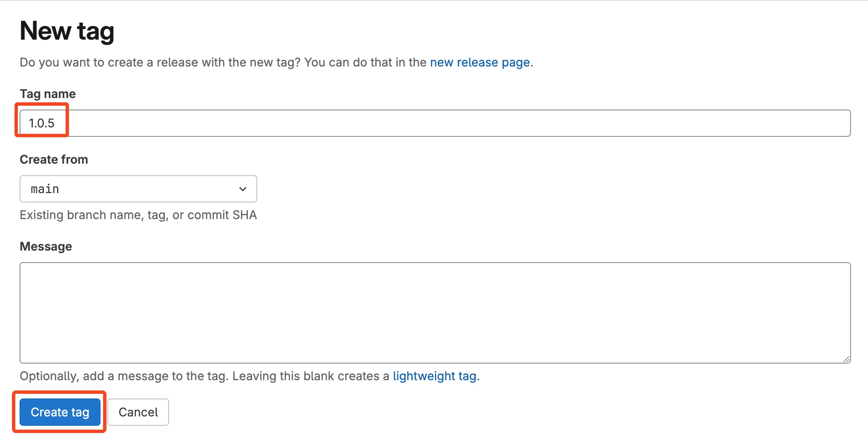
Task: Click the Message field label
Action: (46, 246)
